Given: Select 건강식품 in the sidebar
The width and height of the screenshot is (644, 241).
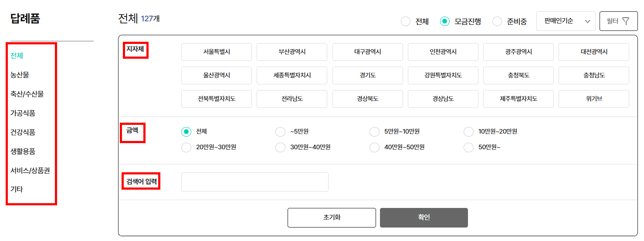Looking at the screenshot, I should [23, 132].
